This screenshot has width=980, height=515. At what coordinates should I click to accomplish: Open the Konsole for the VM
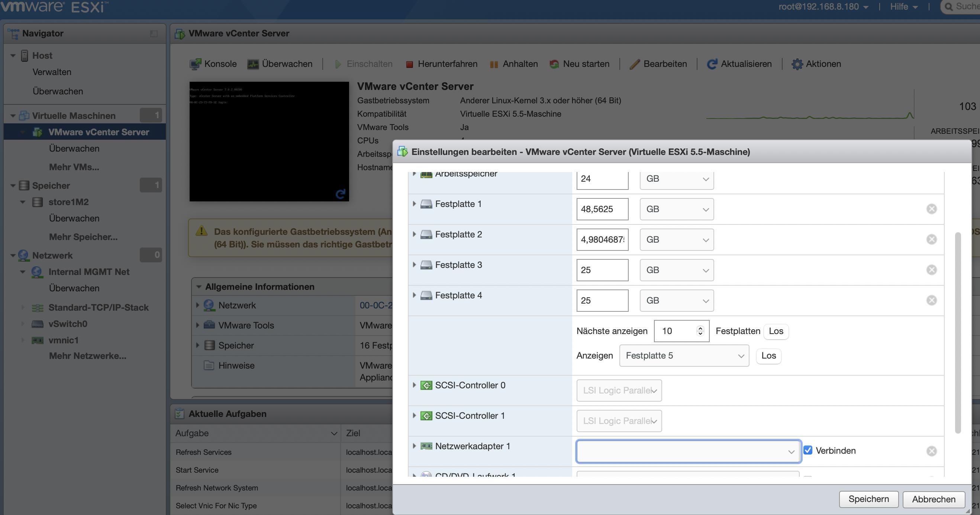(196, 64)
